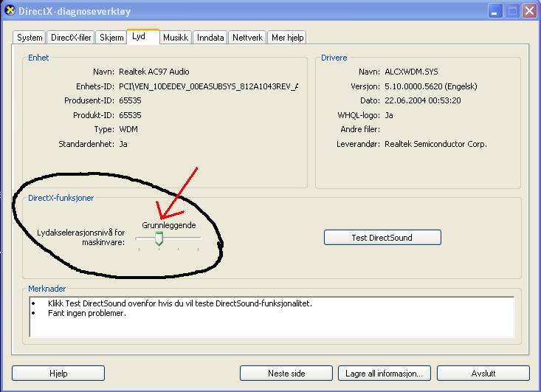Click the Avslutt button
Viewport: 541px width, 392px height.
coord(483,374)
